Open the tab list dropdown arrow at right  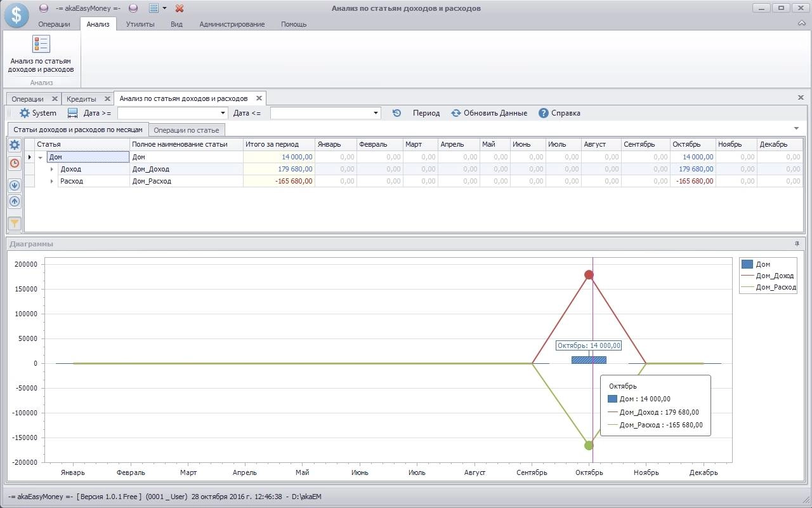coord(797,129)
